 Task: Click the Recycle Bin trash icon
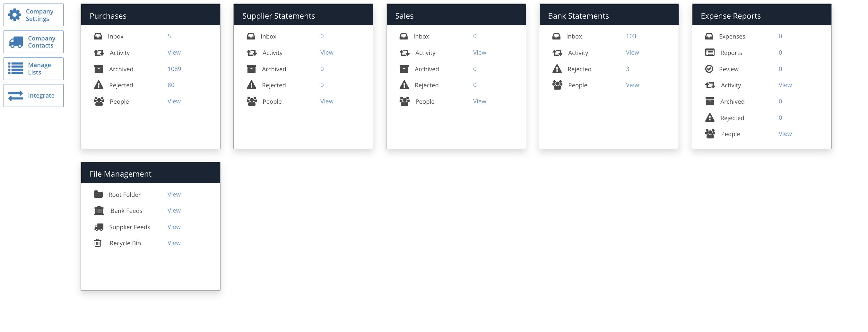pos(98,243)
